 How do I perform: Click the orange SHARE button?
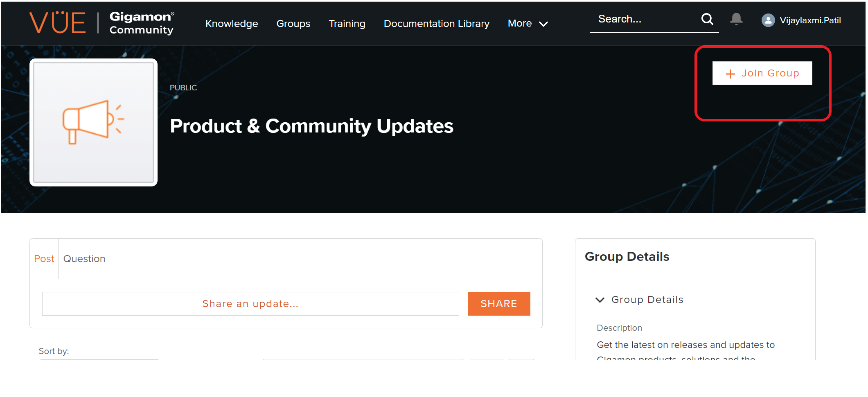point(499,304)
